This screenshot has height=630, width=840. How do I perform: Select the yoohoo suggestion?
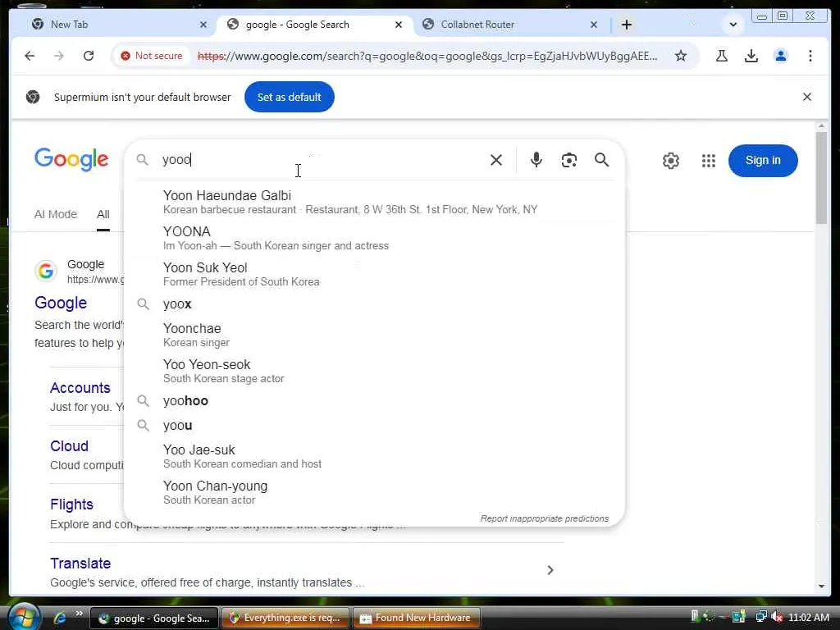[x=374, y=400]
